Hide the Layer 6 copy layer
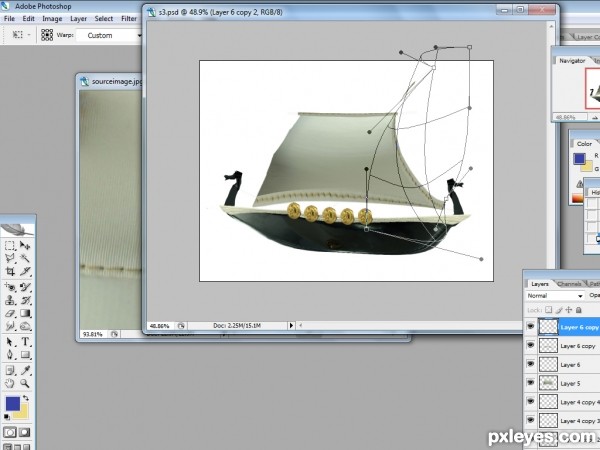The width and height of the screenshot is (600, 450). point(530,345)
